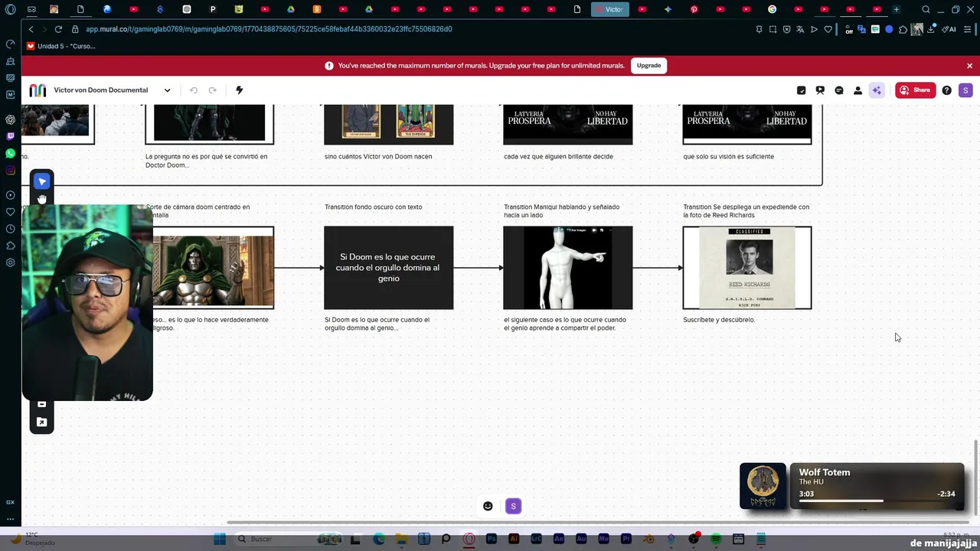This screenshot has width=980, height=551.
Task: Open a new browser tab
Action: coord(897,9)
